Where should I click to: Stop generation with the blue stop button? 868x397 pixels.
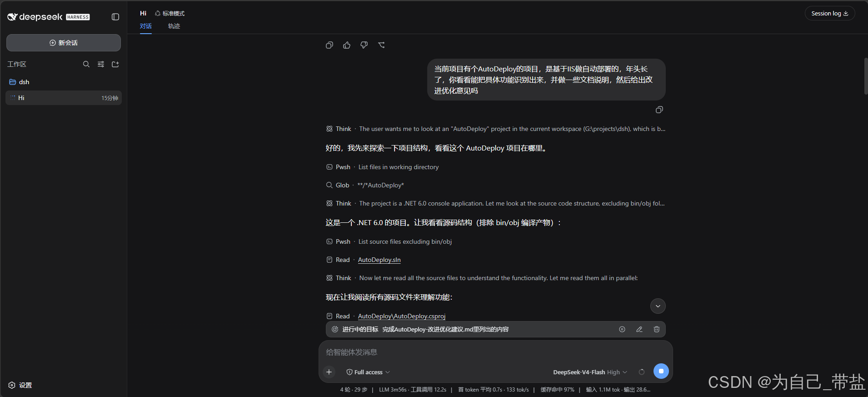click(661, 371)
